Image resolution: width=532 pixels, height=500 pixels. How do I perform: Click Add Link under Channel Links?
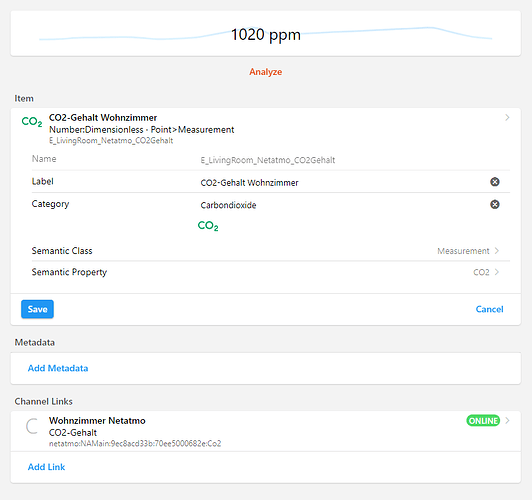[x=46, y=467]
